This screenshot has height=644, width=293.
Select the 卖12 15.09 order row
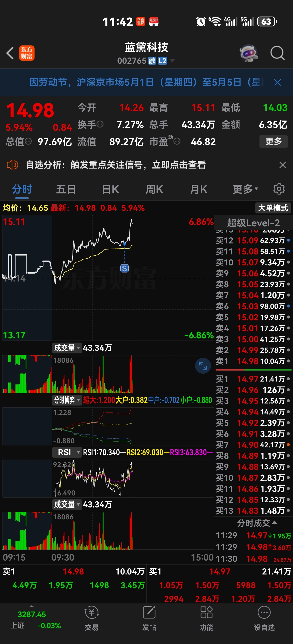coord(253,241)
